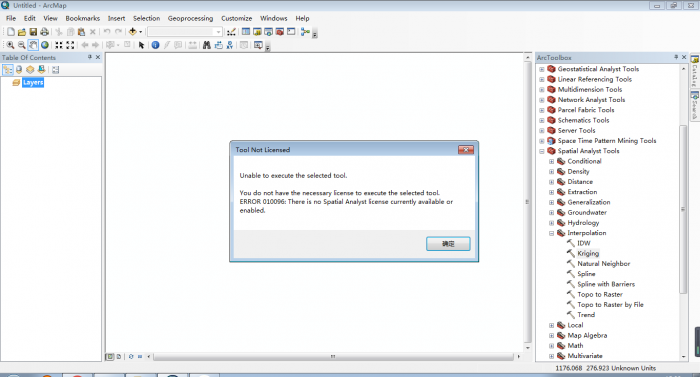Click the Full Extent globe icon

pyautogui.click(x=45, y=45)
